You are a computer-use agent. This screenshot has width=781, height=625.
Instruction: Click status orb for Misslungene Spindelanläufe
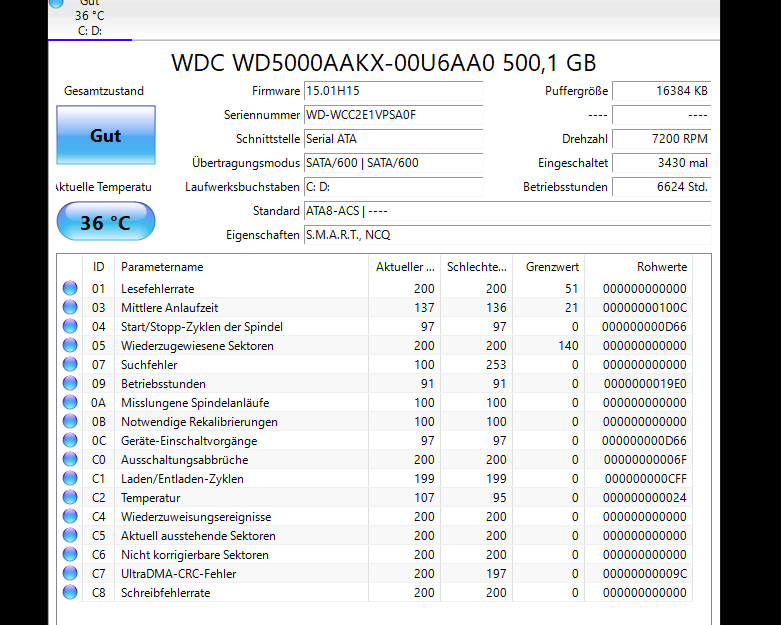point(70,402)
